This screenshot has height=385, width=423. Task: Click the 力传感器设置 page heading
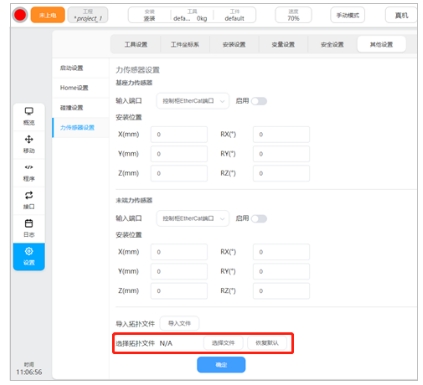click(138, 70)
